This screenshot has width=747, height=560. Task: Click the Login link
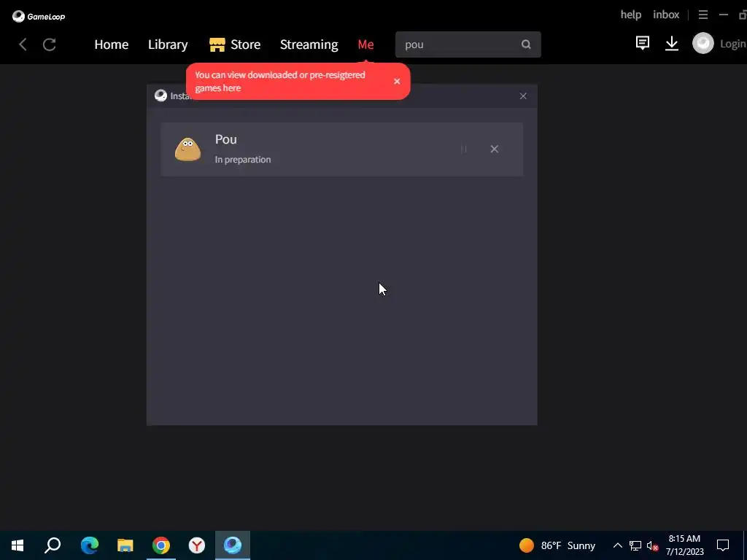[733, 44]
